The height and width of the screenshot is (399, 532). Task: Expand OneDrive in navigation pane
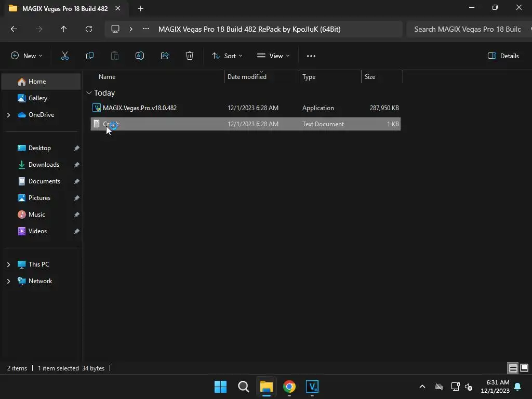click(8, 115)
